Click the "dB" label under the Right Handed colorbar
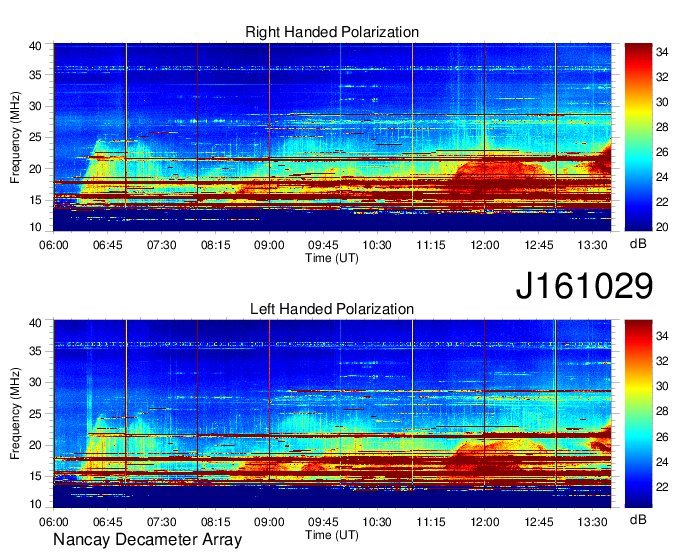 tap(638, 244)
